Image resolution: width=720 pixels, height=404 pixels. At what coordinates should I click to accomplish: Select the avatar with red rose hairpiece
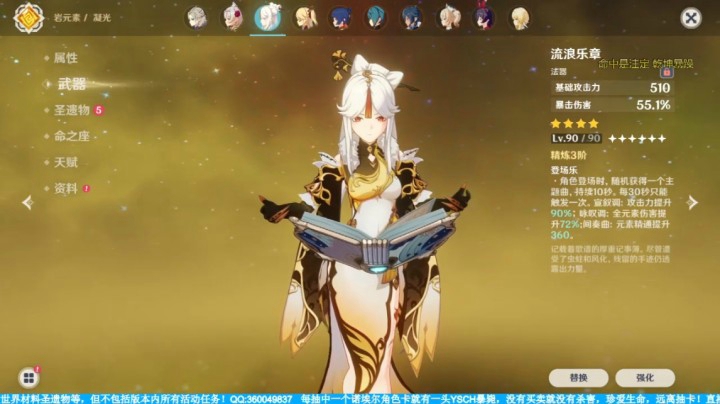233,17
